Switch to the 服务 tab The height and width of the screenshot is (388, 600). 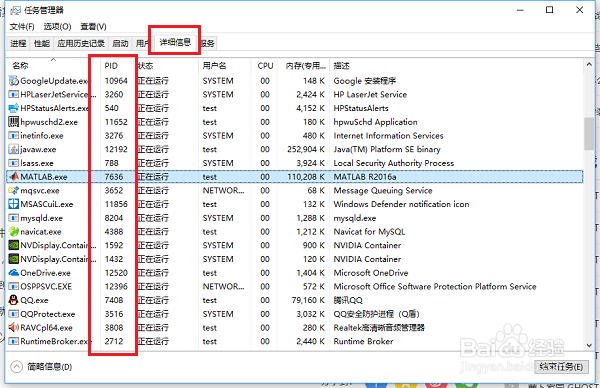point(208,43)
